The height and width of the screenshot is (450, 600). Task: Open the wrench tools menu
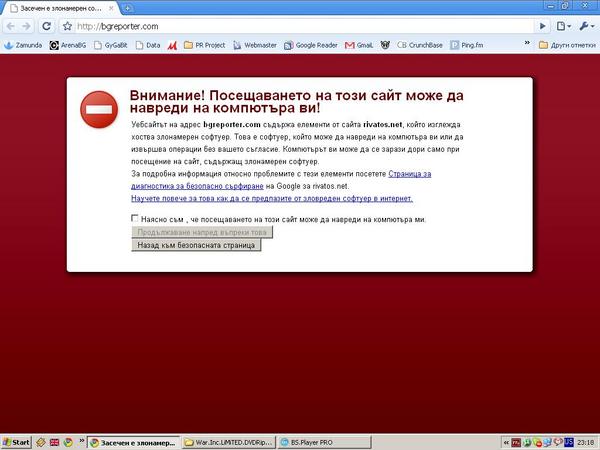click(x=587, y=26)
